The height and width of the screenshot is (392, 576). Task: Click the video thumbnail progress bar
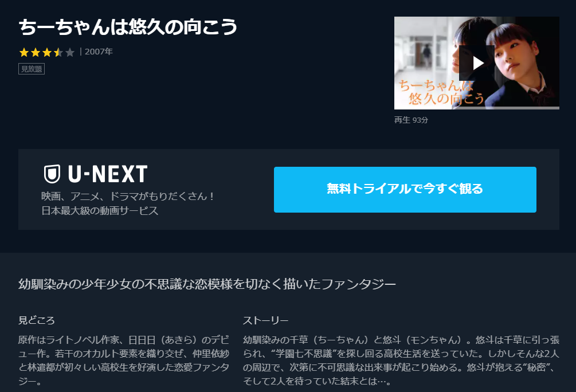tap(477, 108)
